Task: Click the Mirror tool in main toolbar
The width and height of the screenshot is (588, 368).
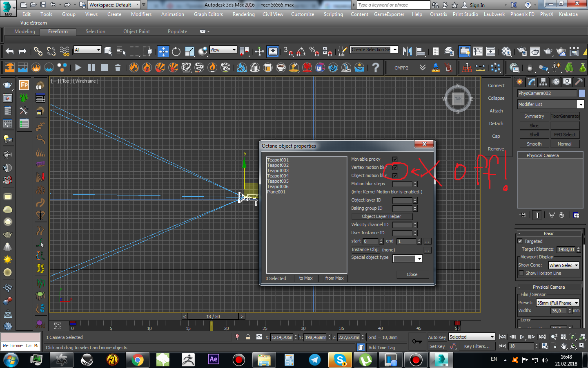Action: [x=407, y=51]
